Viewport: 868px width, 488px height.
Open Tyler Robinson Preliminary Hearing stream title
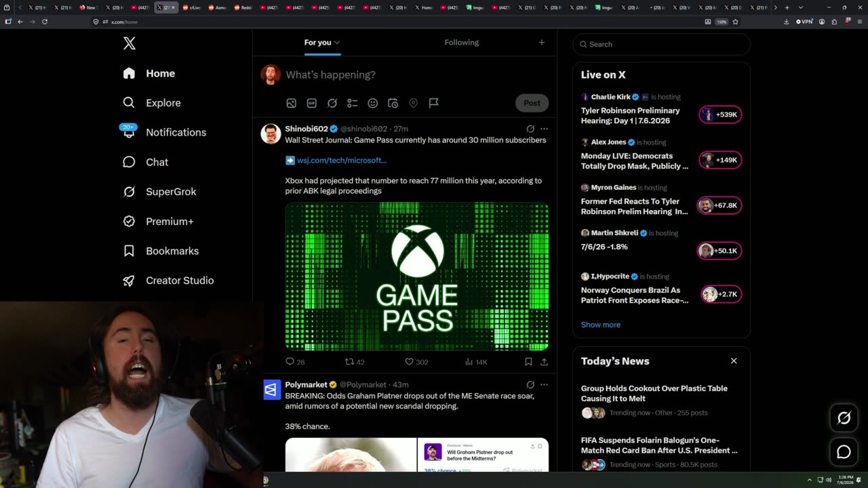tap(630, 115)
